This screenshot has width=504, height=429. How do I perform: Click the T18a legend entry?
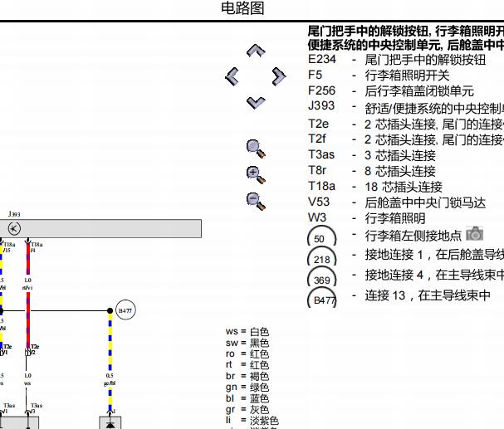pyautogui.click(x=375, y=187)
